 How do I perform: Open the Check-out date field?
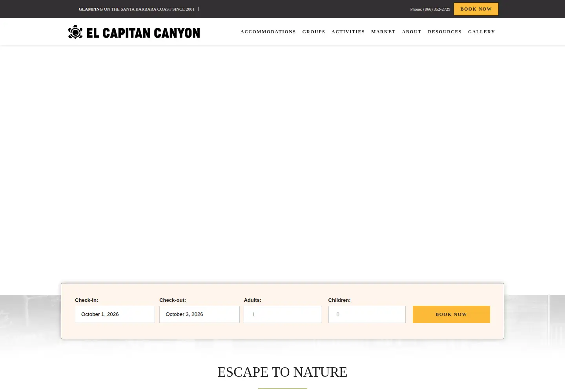[199, 314]
